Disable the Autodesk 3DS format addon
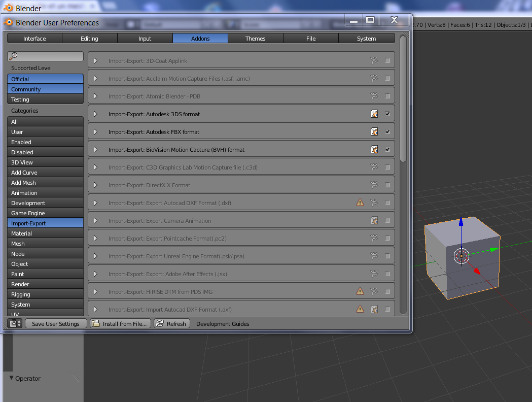 tap(387, 114)
